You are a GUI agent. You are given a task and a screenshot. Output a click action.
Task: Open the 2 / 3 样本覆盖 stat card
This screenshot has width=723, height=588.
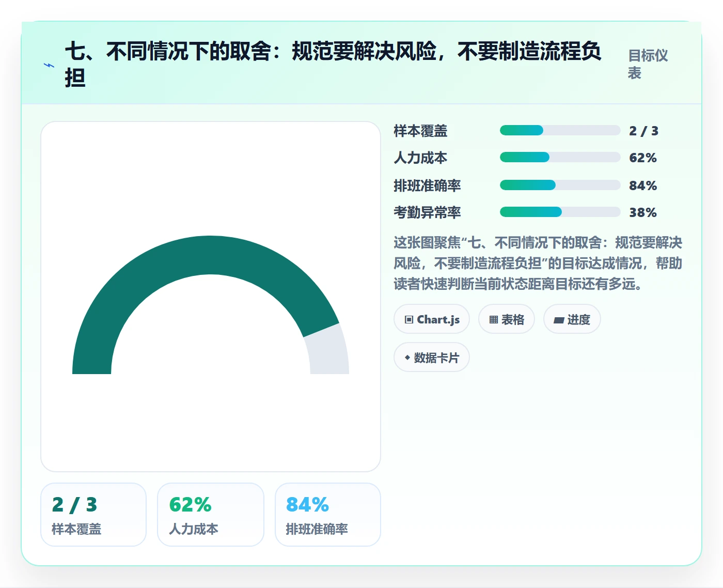(x=93, y=515)
